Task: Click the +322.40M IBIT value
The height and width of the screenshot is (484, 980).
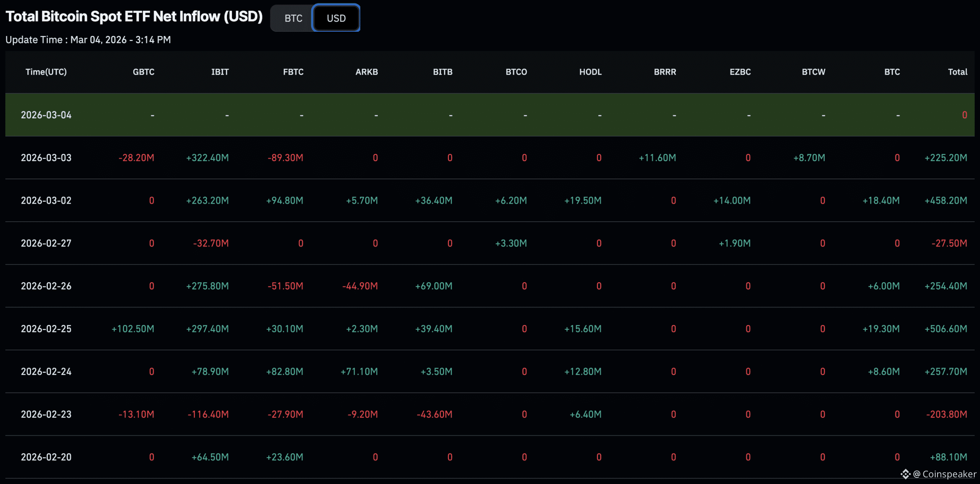Action: 207,158
